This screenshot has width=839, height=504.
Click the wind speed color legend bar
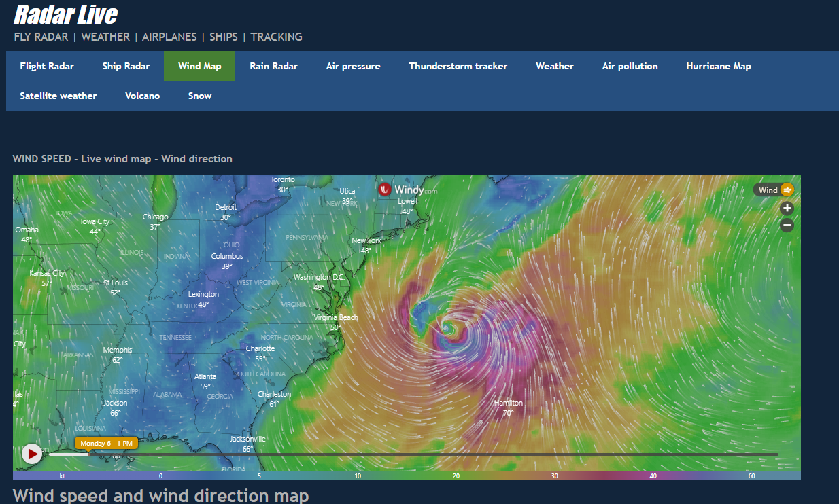(407, 475)
